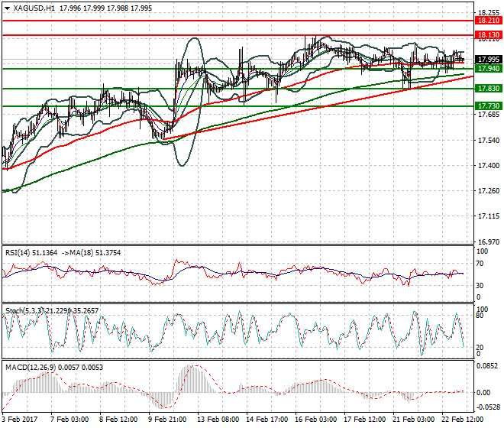
Task: Select the green 17.730 support level label
Action: coord(488,106)
